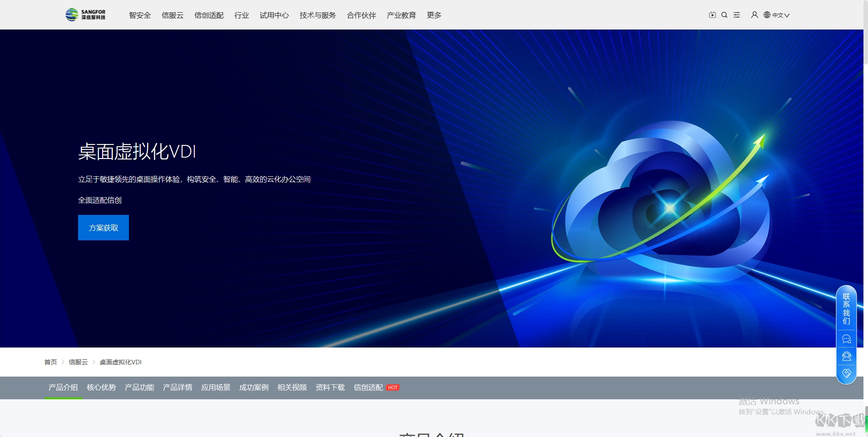Click the 联系我们 floating panel label
Screen dimensions: 868x437
(x=846, y=309)
